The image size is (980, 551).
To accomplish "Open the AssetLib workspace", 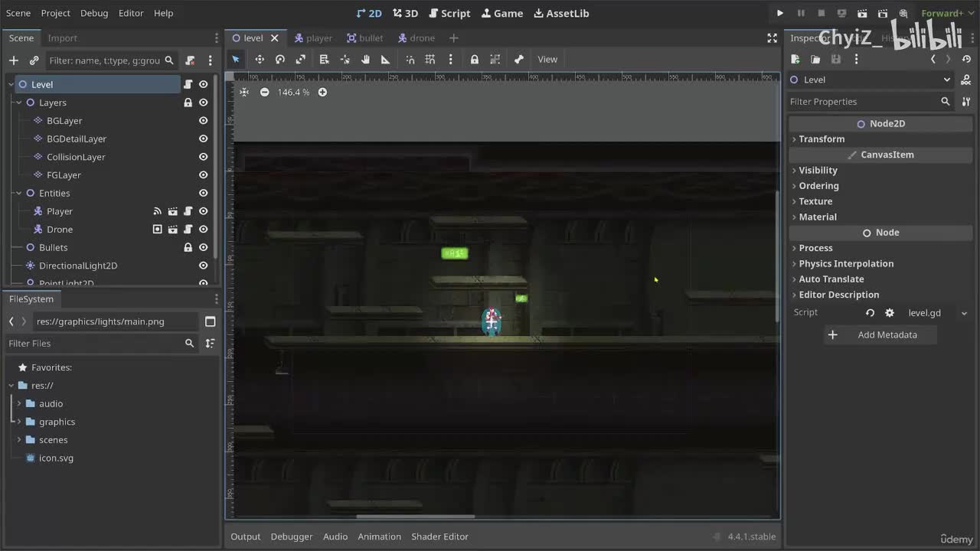I will point(561,13).
